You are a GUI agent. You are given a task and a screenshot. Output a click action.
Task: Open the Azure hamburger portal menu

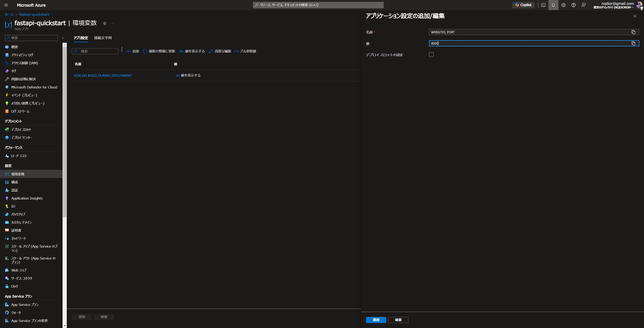6,5
